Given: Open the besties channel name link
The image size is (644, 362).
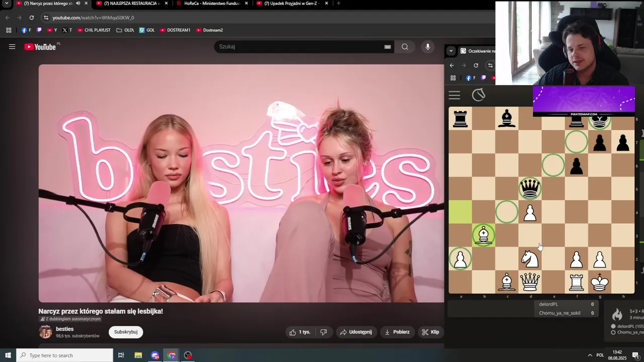Looking at the screenshot, I should click(x=65, y=329).
